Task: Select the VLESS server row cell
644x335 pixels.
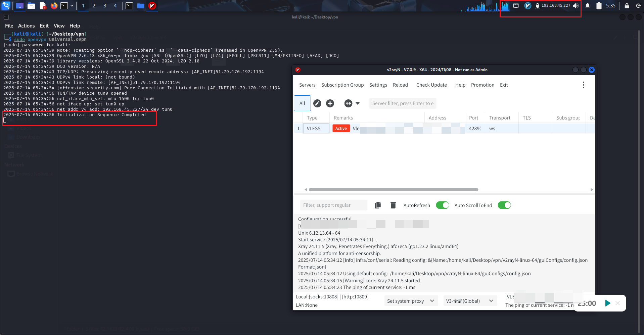Action: click(316, 129)
